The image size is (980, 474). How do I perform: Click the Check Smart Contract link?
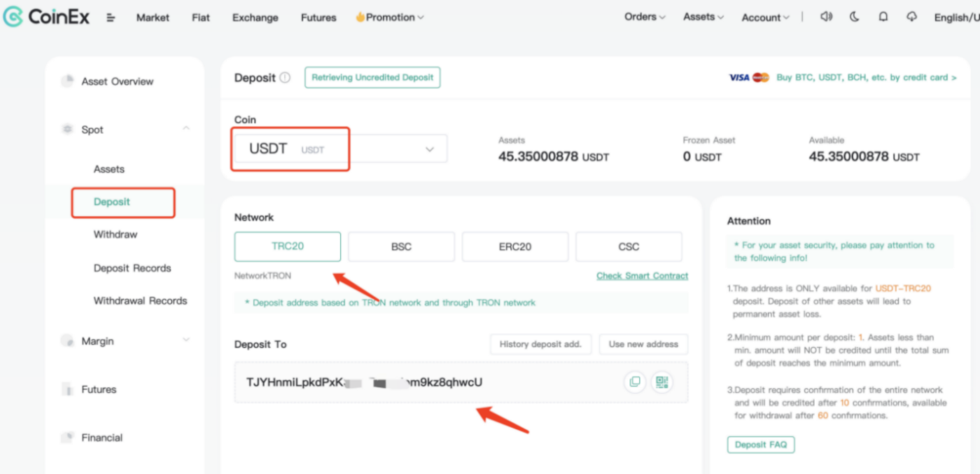click(x=642, y=276)
